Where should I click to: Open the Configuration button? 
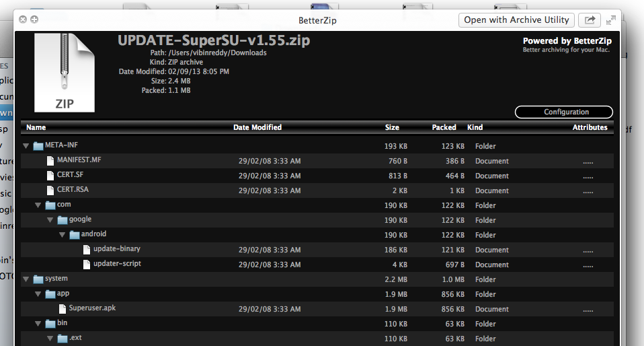[x=564, y=112]
